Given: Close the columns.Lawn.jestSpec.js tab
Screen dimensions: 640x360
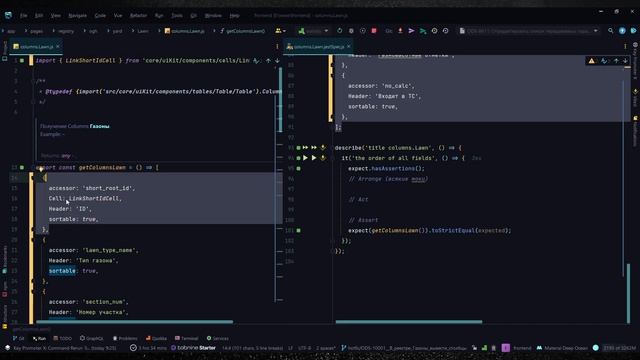Looking at the screenshot, I should click(x=349, y=47).
